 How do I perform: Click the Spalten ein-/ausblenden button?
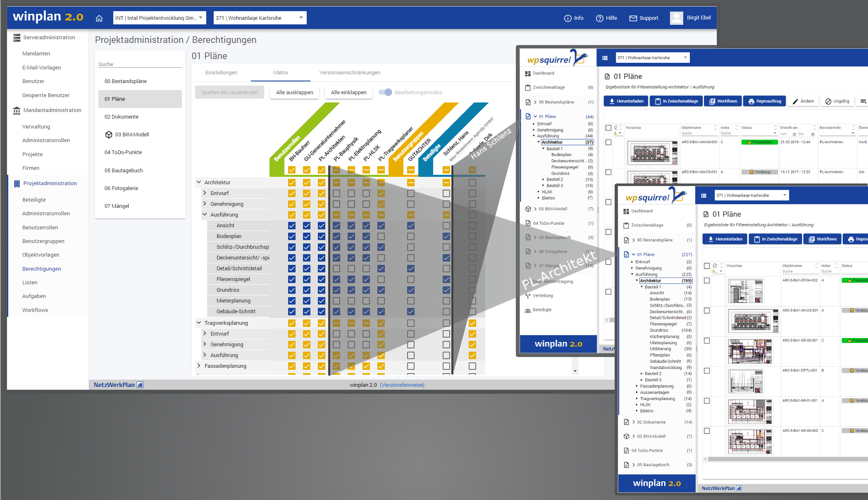pos(229,93)
